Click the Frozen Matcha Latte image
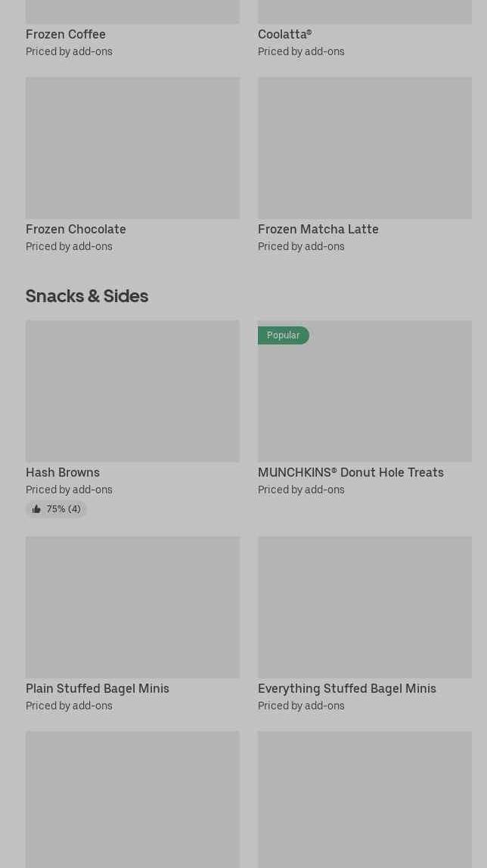 364,147
